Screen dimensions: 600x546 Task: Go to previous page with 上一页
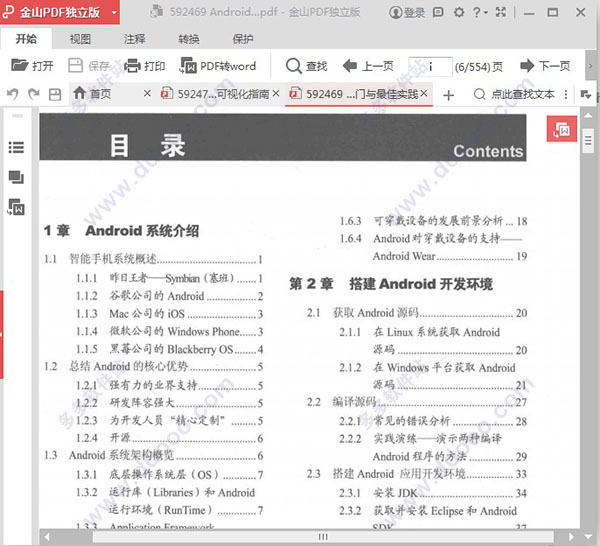pos(368,66)
